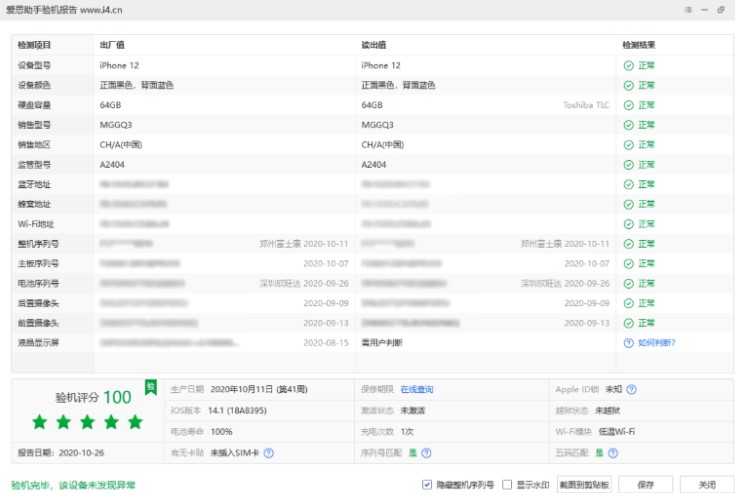Click the check icon in 整机序列号 row

tap(629, 244)
